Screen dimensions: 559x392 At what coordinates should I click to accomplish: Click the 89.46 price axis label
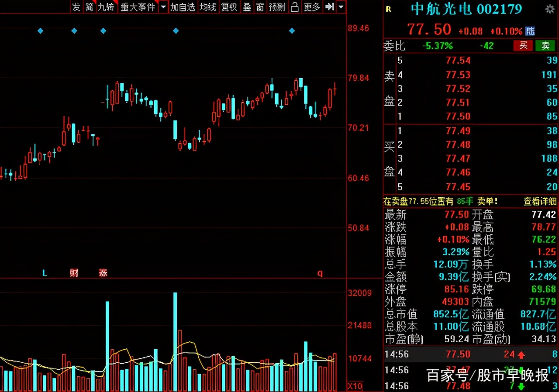tap(359, 28)
